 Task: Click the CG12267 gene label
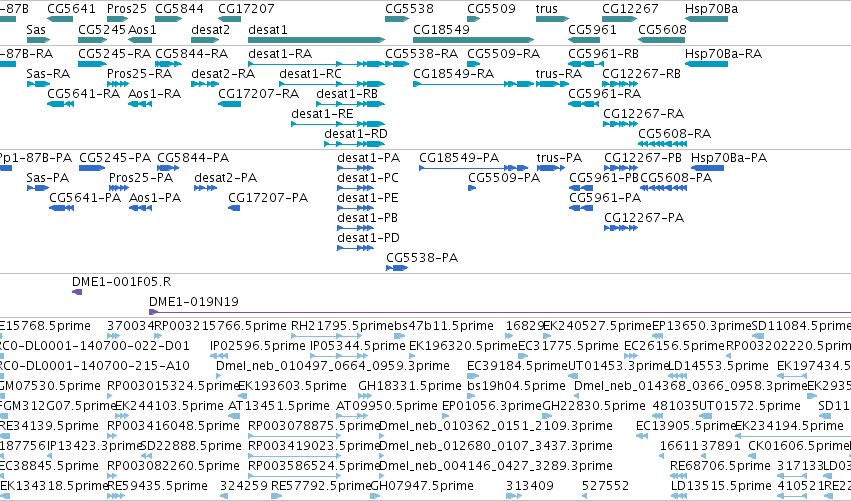coord(630,9)
